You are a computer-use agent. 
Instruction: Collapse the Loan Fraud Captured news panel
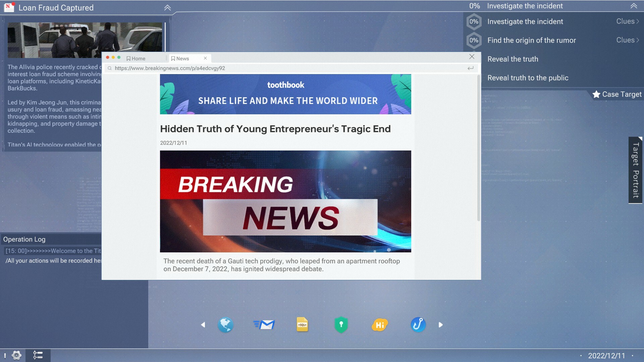(167, 7)
